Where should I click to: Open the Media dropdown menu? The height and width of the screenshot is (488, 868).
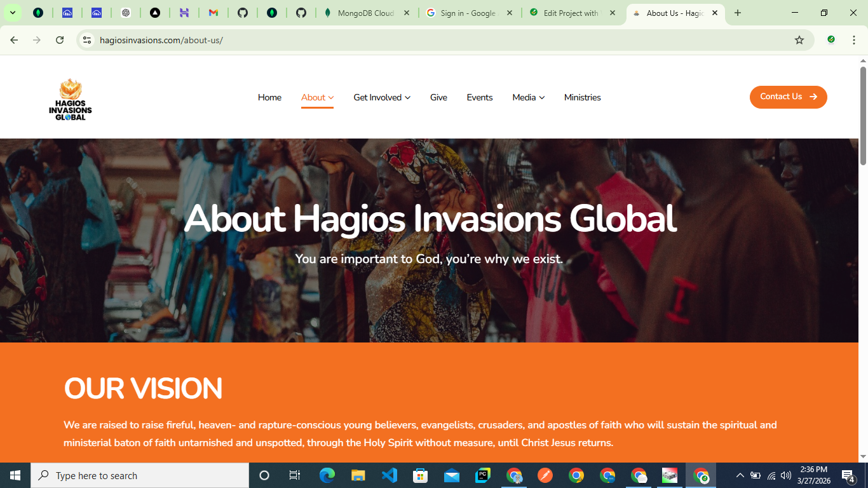(x=528, y=97)
